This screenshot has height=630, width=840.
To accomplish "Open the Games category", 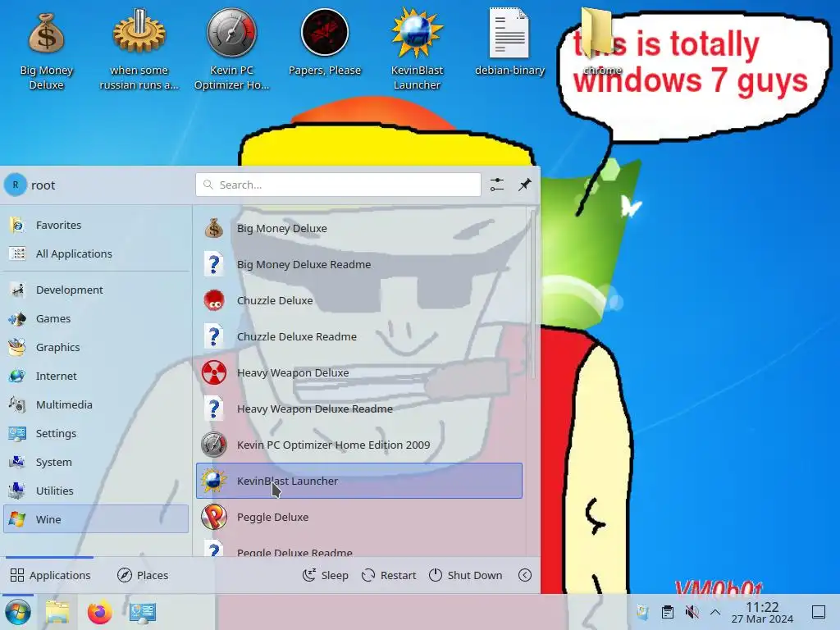I will coord(96,318).
